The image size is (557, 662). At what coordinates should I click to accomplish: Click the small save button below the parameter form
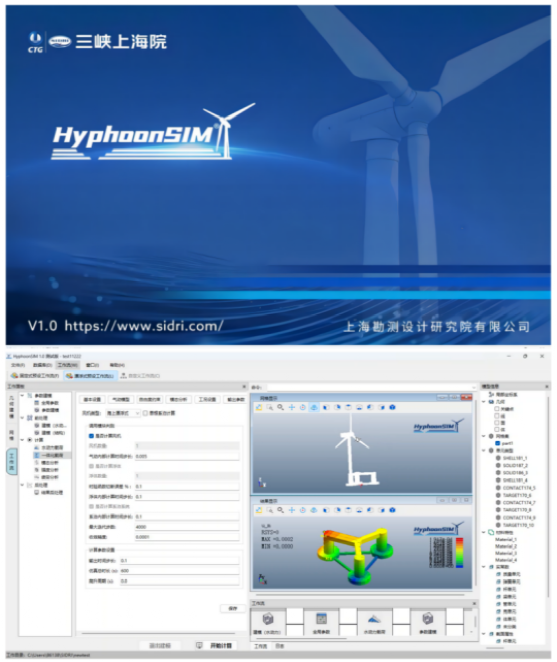(233, 608)
